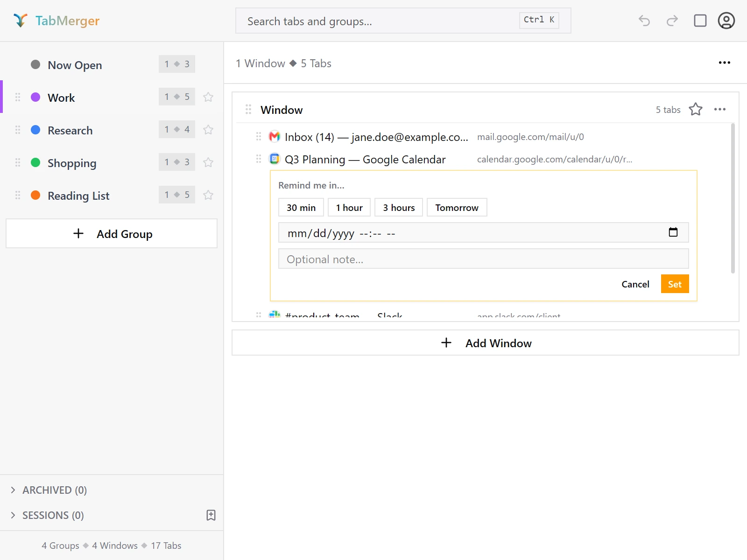Star the Work group

click(208, 97)
